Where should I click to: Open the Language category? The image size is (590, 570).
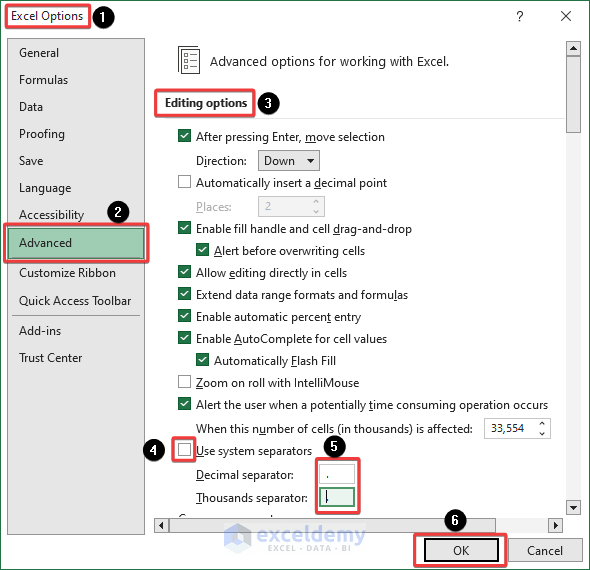[76, 188]
